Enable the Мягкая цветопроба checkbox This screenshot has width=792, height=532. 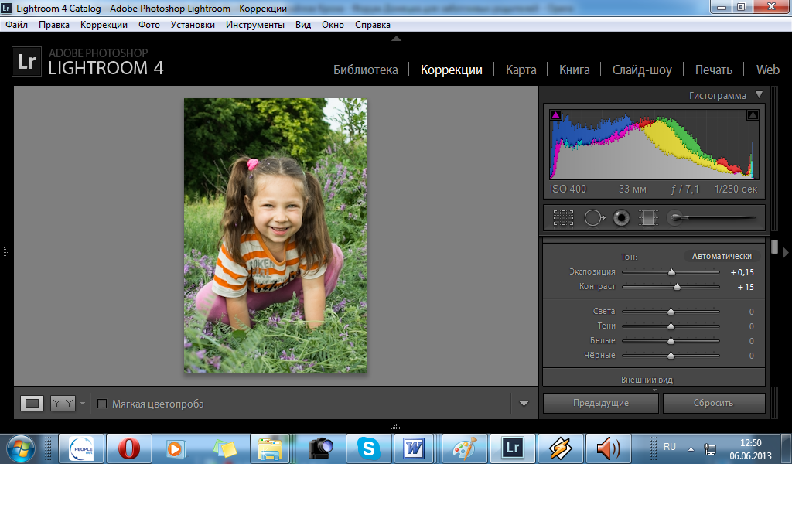pos(102,404)
